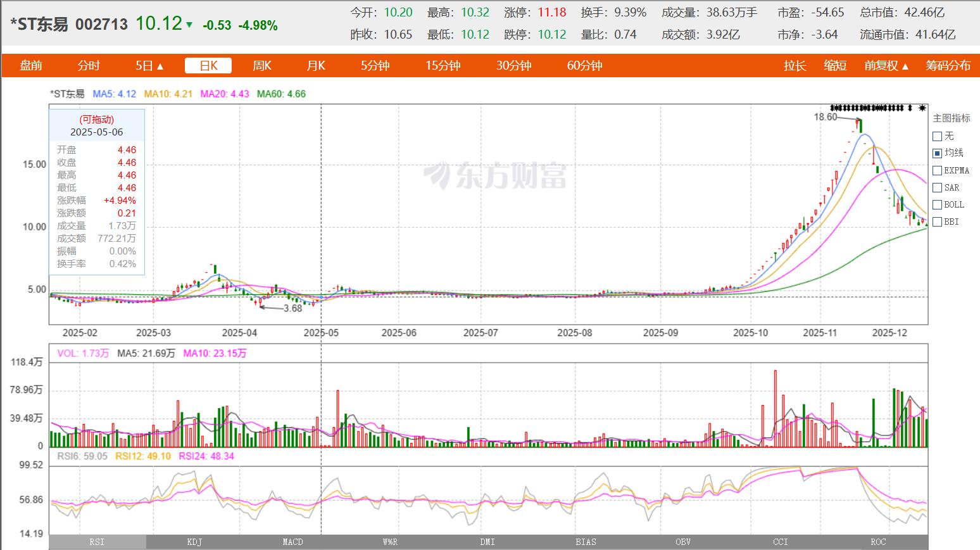Viewport: 980px width, 550px height.
Task: Open the 前复权 adjustment dropdown
Action: [x=887, y=65]
